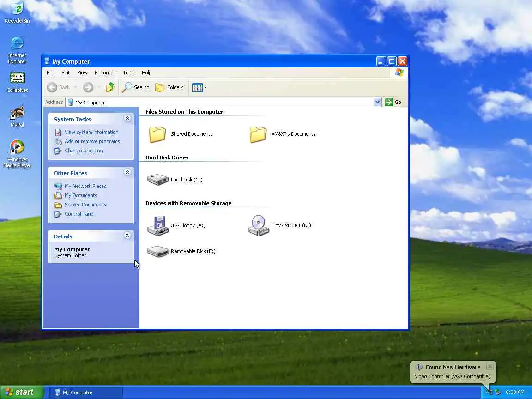The width and height of the screenshot is (532, 399).
Task: Click the new hardware tray icon
Action: [x=489, y=392]
